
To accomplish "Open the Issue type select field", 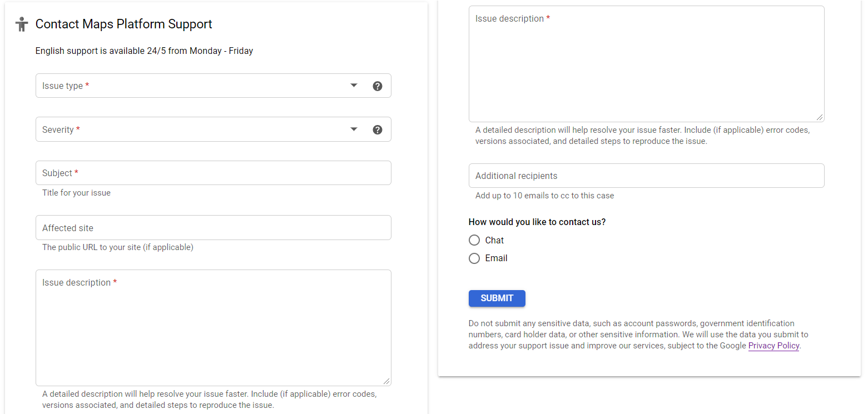I will point(214,86).
